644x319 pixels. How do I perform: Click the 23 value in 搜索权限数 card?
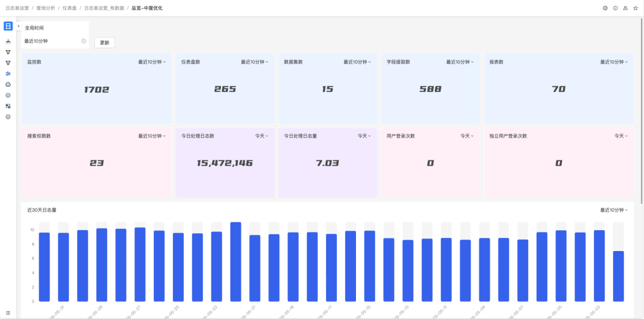tap(97, 163)
